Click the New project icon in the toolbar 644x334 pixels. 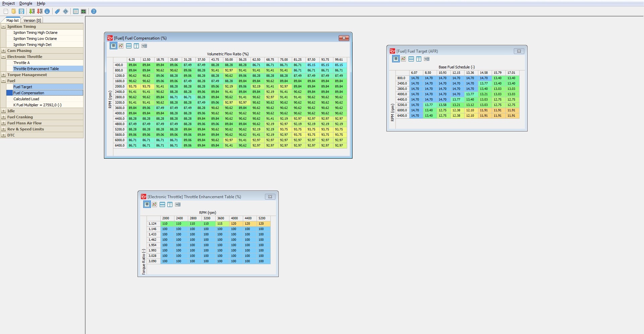(6, 11)
